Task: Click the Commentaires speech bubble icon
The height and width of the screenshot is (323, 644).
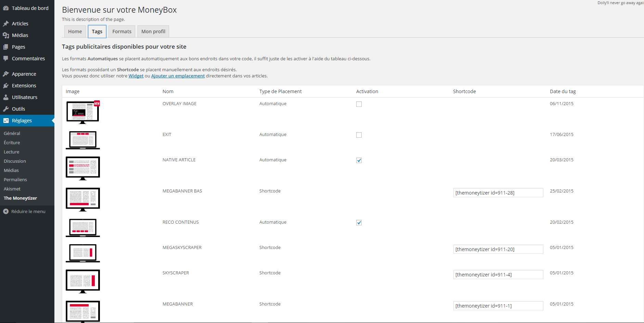Action: coord(6,59)
